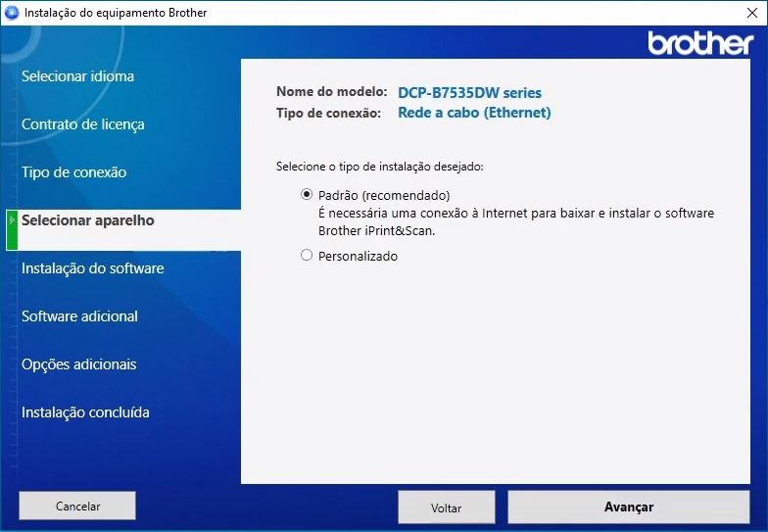Click the Brother installer title bar icon
The height and width of the screenshot is (532, 768).
tap(12, 13)
